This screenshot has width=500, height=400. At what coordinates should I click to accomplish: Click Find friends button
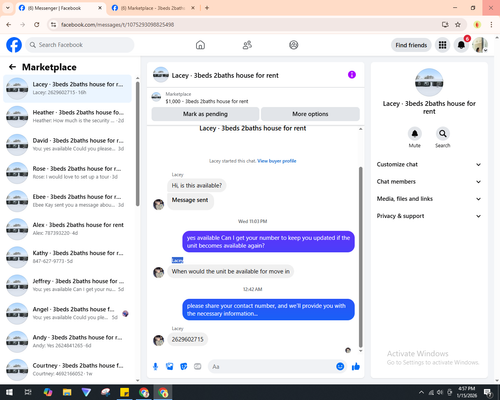pos(411,45)
